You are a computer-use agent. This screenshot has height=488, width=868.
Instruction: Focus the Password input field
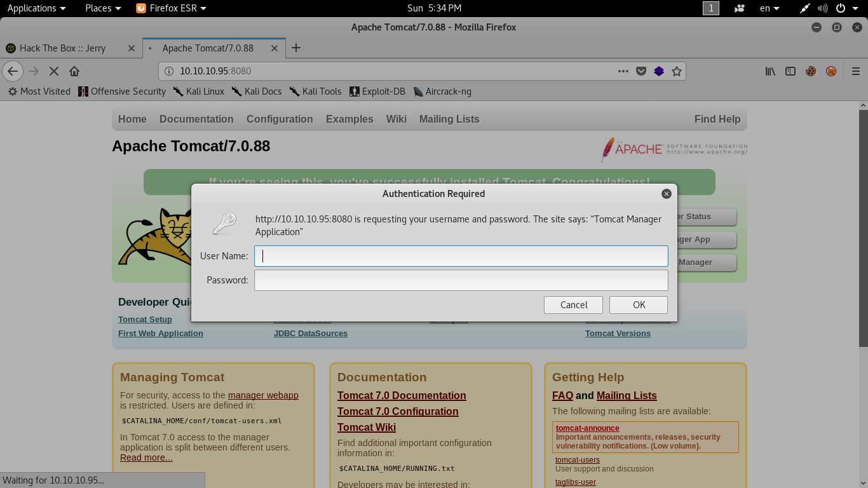click(x=461, y=280)
